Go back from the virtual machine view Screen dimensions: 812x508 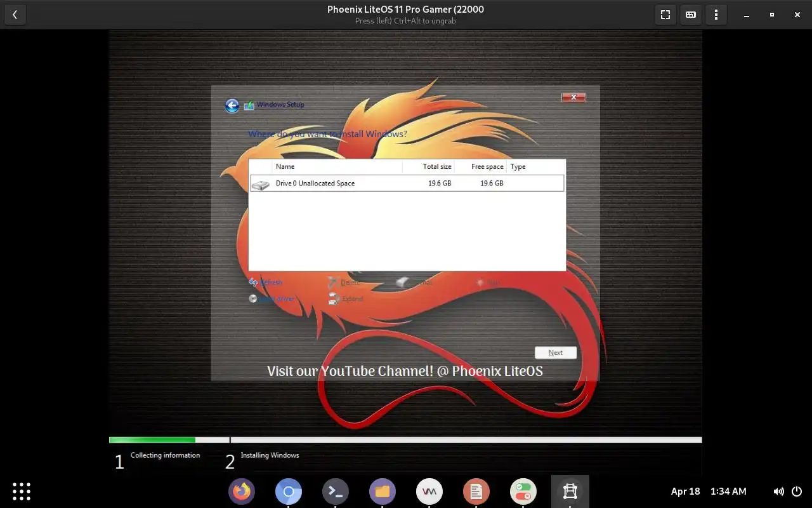(x=15, y=15)
